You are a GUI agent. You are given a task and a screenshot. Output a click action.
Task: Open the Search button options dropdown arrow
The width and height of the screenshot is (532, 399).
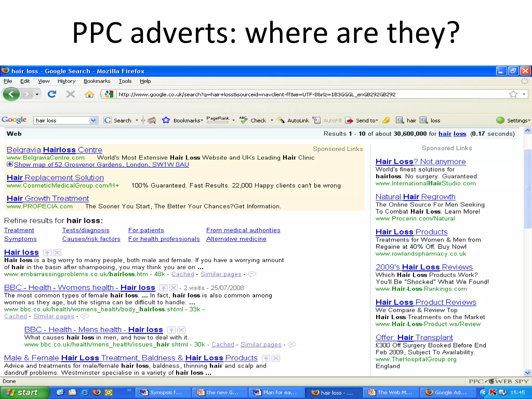point(137,120)
